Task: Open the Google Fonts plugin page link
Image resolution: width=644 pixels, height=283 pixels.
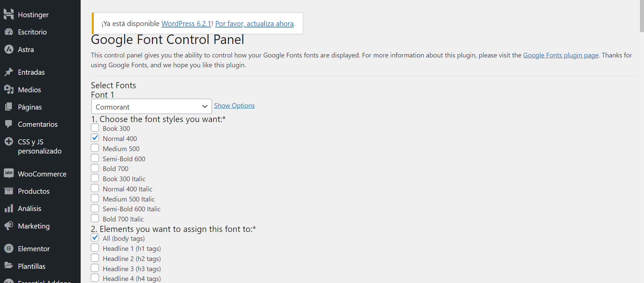Action: point(561,55)
